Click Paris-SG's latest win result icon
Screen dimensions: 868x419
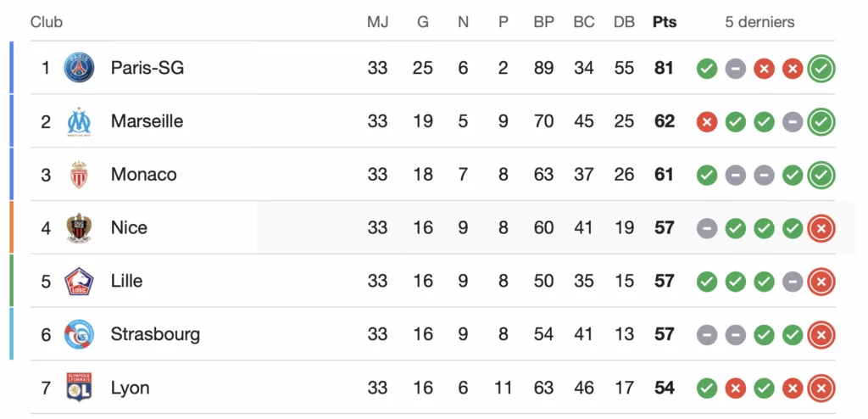pyautogui.click(x=821, y=69)
